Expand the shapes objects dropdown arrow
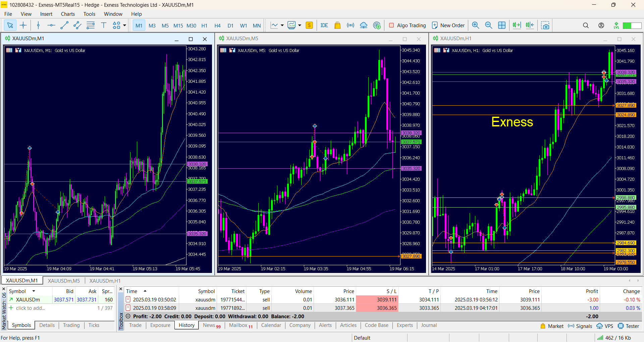 click(125, 25)
